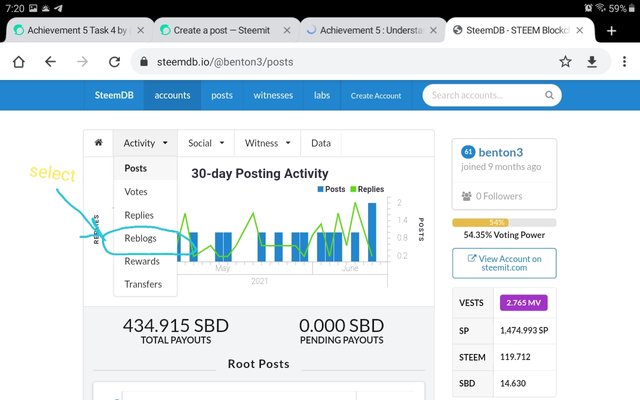Click the voting power progress bar
Image resolution: width=640 pixels, height=400 pixels.
(504, 222)
